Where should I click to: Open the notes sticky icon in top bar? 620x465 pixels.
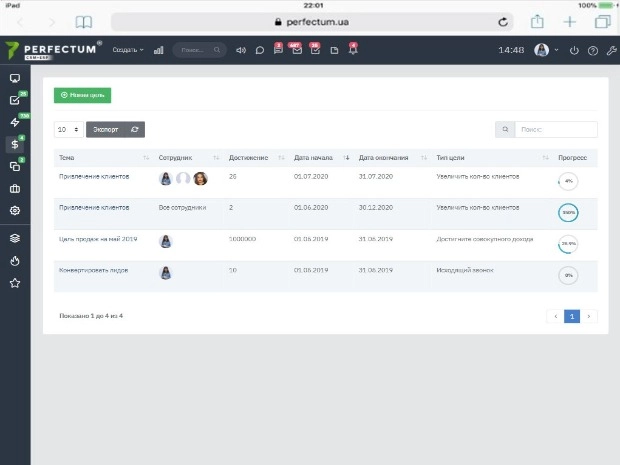[334, 50]
